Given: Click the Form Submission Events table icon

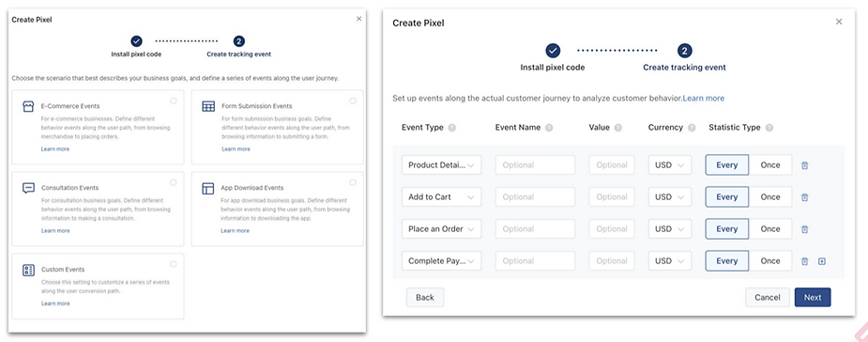Looking at the screenshot, I should [208, 106].
